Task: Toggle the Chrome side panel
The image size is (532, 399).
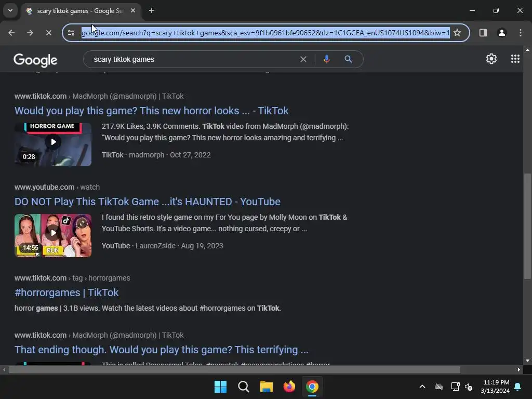Action: point(483,33)
